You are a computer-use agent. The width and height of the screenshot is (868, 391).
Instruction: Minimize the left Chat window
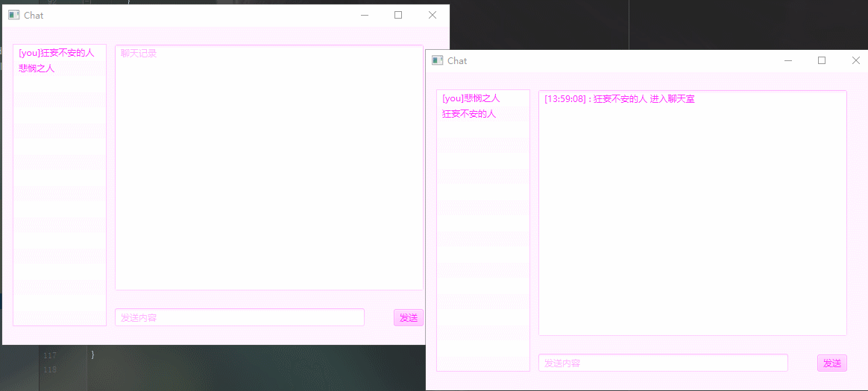coord(364,15)
